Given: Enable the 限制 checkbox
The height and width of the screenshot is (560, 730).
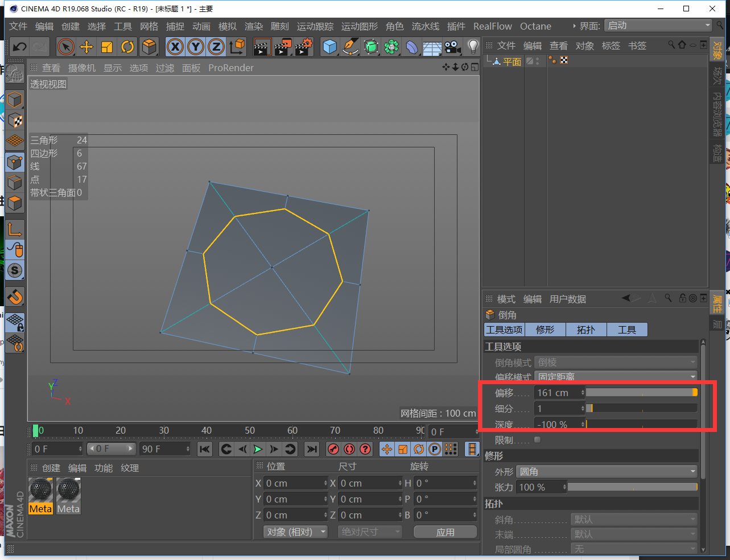Looking at the screenshot, I should pyautogui.click(x=538, y=439).
